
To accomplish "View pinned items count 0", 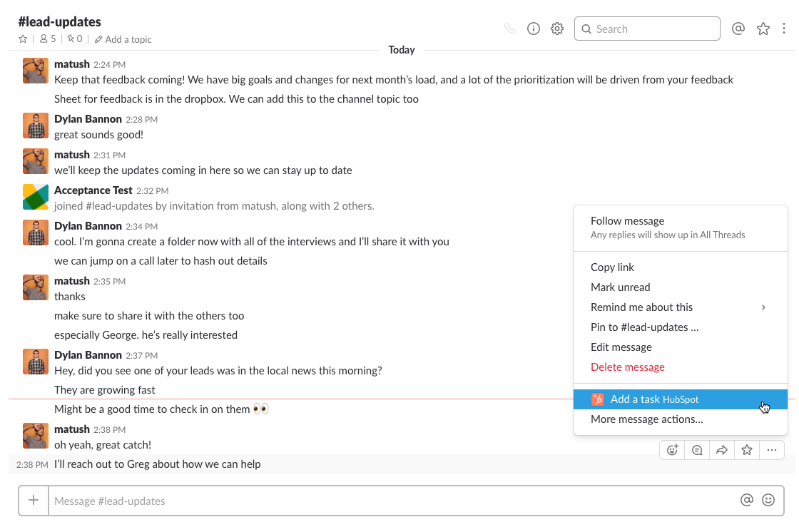I will [x=75, y=39].
